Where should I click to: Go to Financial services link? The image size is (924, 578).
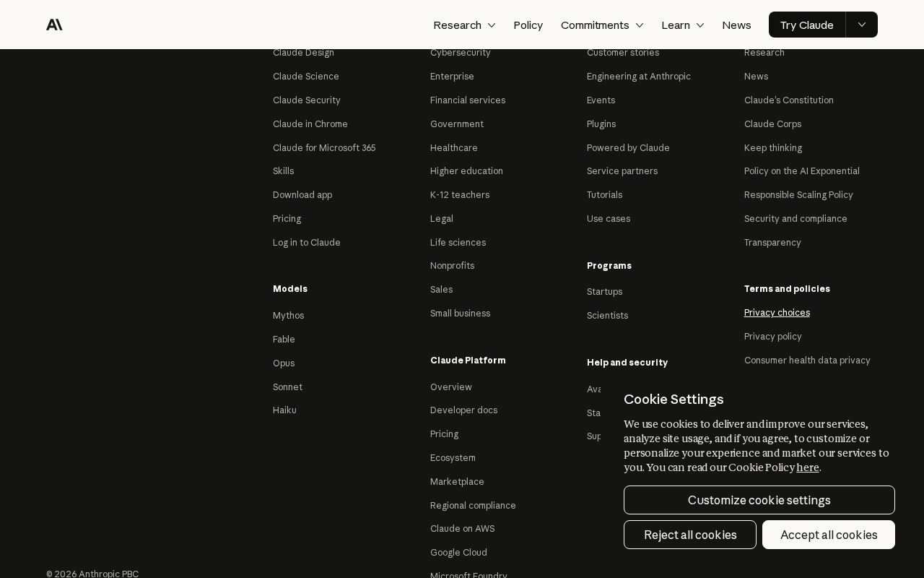pos(468,100)
